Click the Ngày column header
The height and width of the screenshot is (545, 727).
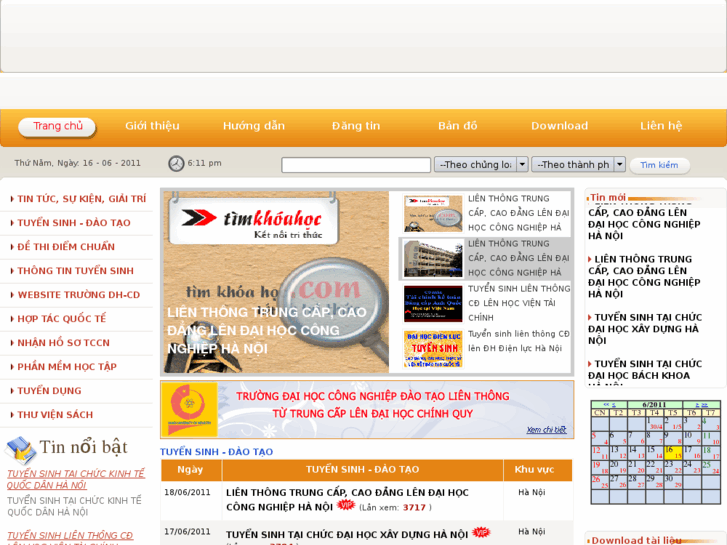(191, 470)
